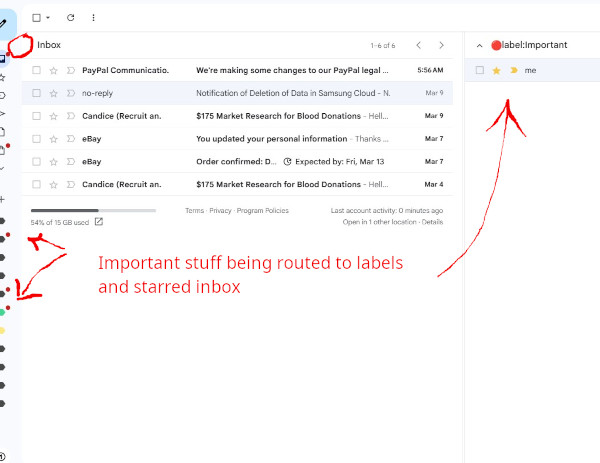Check the box beside the 'me' message

[x=480, y=71]
